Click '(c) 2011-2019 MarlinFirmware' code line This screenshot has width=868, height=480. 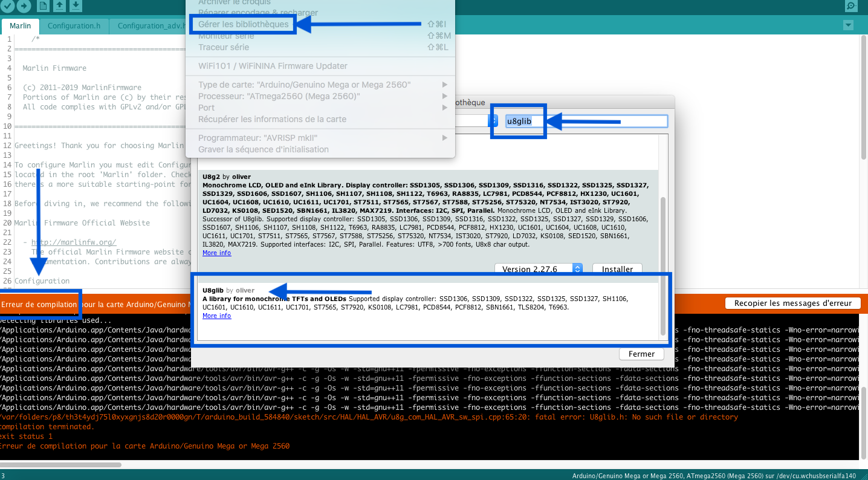[x=82, y=88]
